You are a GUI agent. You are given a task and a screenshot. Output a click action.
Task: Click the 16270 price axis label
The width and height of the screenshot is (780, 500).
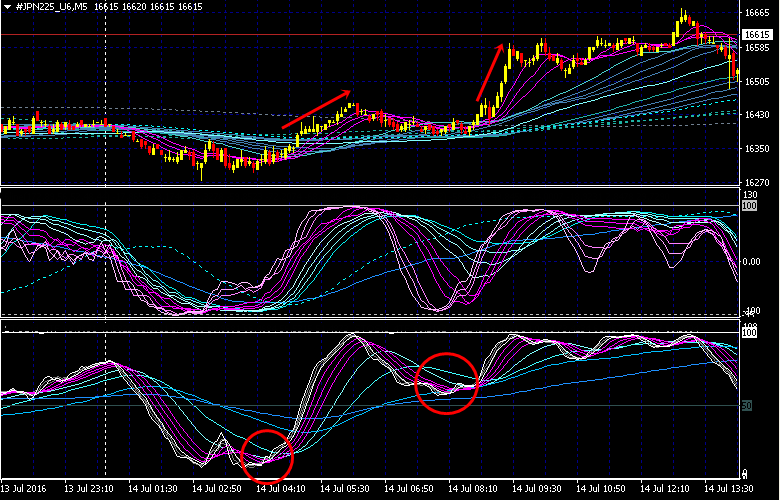coord(756,183)
